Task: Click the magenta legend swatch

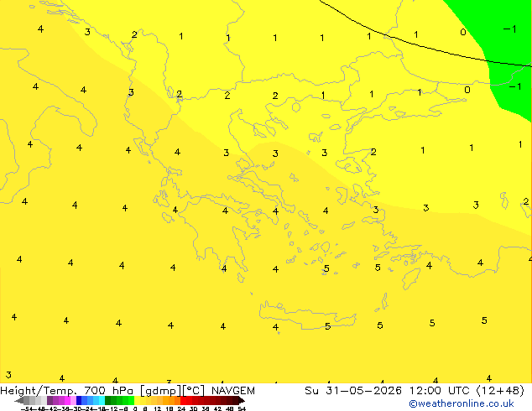Action: point(67,400)
